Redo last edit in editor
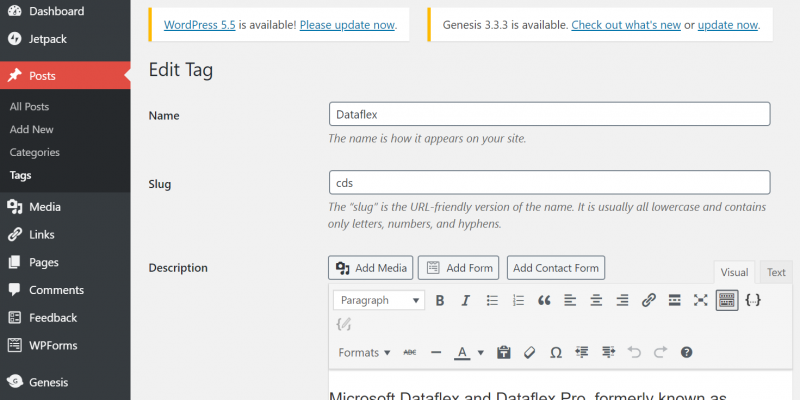The height and width of the screenshot is (400, 800). (x=661, y=353)
